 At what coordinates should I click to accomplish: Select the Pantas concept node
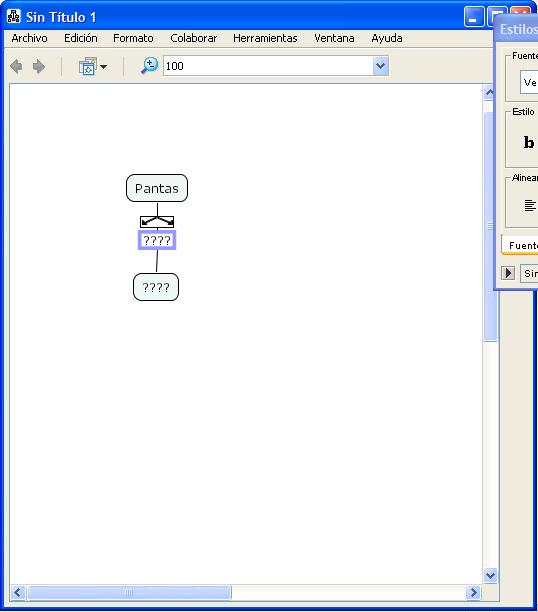pyautogui.click(x=157, y=188)
